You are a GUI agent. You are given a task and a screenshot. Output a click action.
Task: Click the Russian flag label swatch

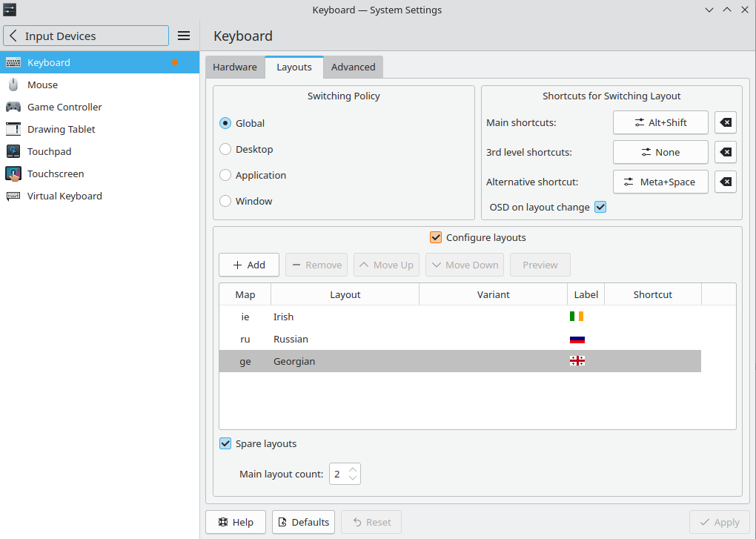point(577,339)
